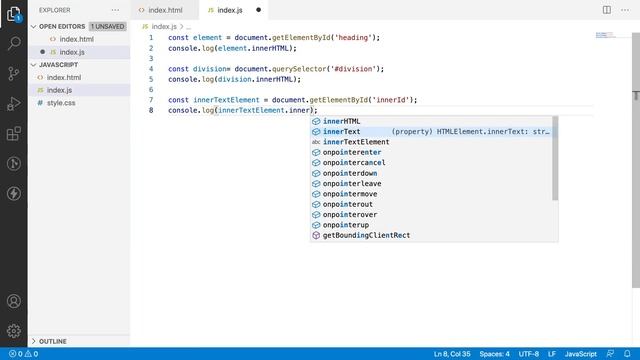
Task: Click index.js in the breadcrumb
Action: [x=164, y=27]
